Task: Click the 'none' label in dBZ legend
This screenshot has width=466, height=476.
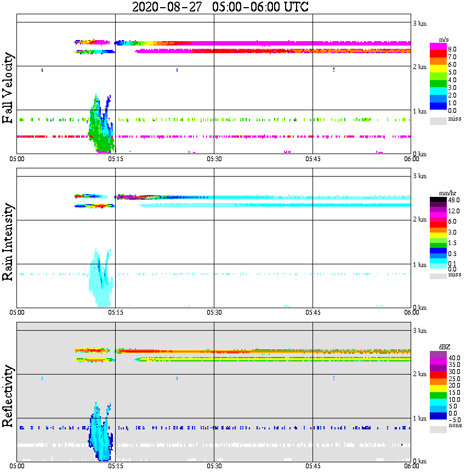Action: click(x=455, y=426)
